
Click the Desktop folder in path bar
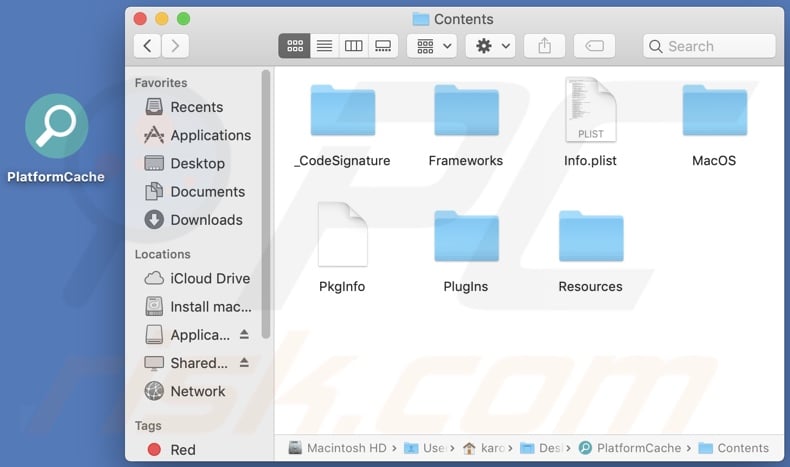coord(541,448)
